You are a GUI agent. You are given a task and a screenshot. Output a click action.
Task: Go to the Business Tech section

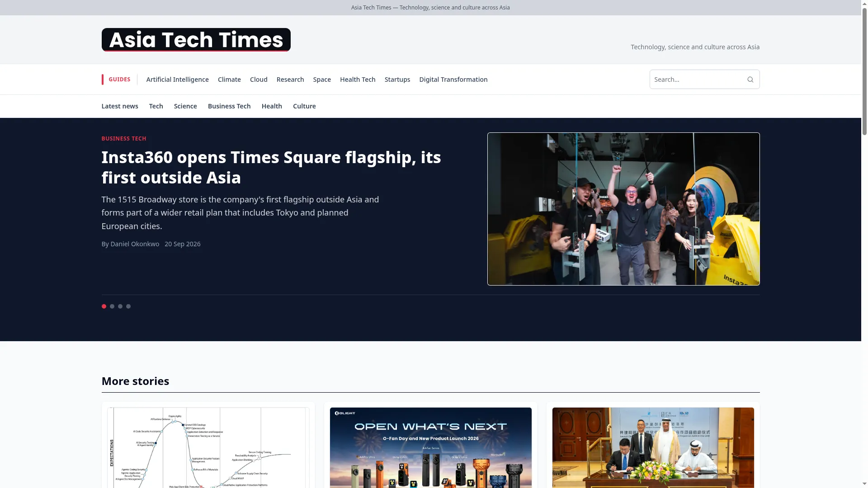point(229,106)
